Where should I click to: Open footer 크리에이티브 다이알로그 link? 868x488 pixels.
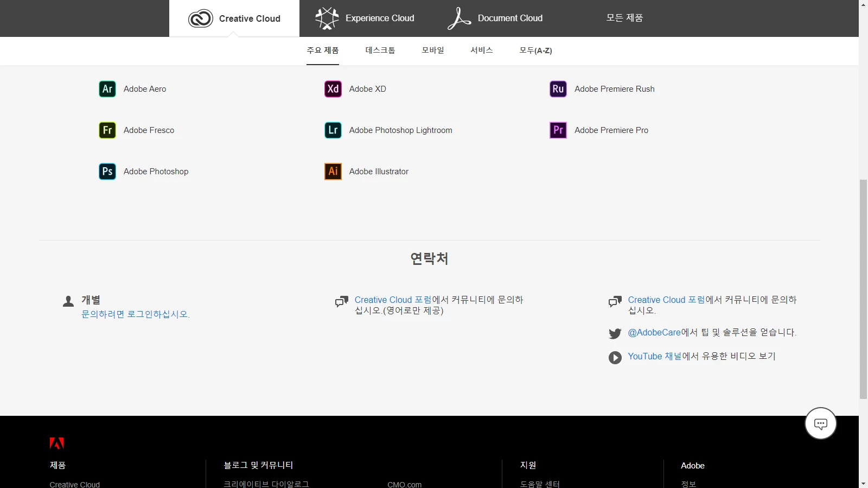tap(266, 484)
